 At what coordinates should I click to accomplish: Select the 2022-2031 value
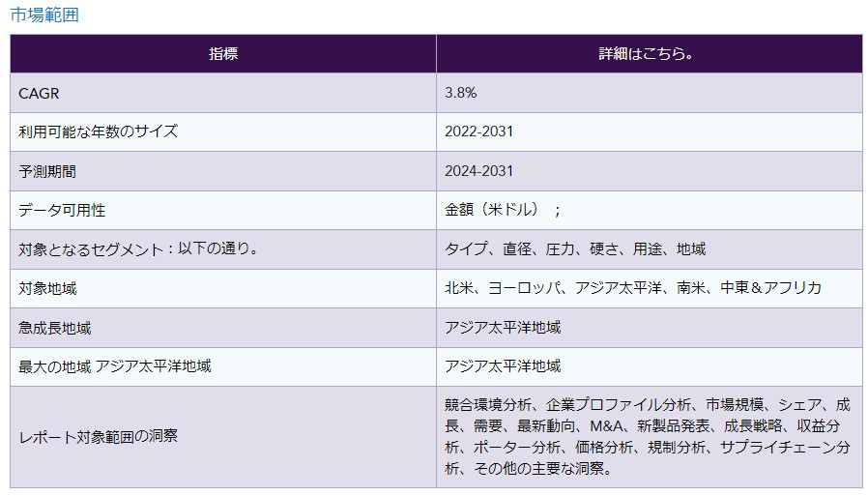coord(478,131)
